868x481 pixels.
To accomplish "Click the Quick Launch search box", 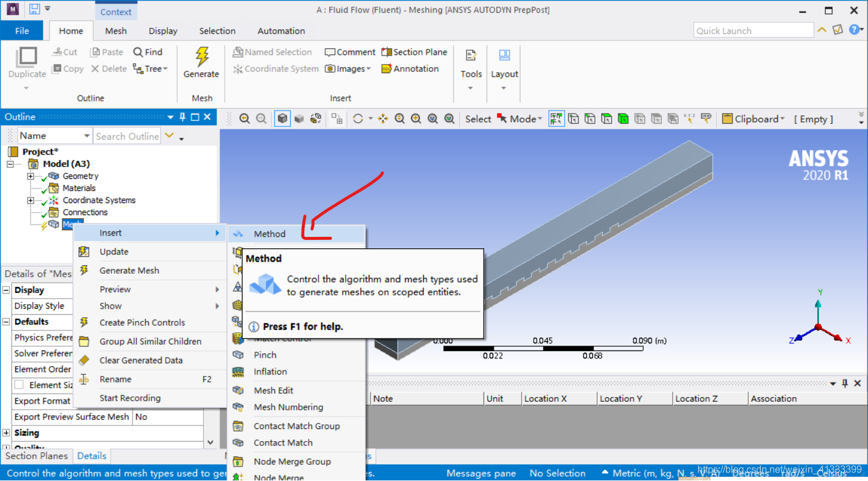I will click(754, 30).
